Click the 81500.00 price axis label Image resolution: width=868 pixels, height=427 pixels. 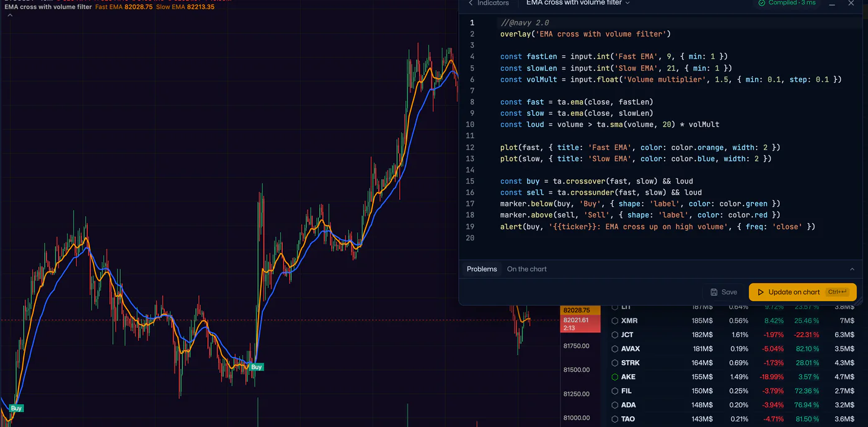click(x=576, y=370)
